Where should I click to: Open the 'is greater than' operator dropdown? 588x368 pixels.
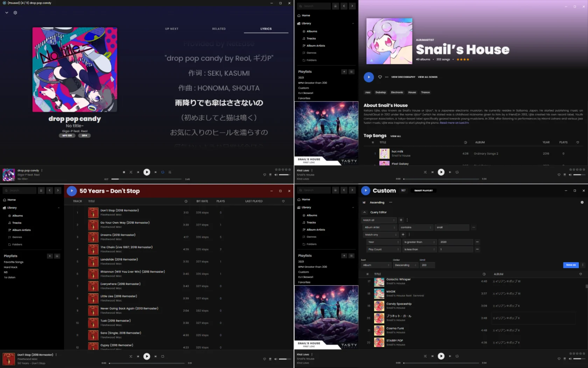(419, 242)
